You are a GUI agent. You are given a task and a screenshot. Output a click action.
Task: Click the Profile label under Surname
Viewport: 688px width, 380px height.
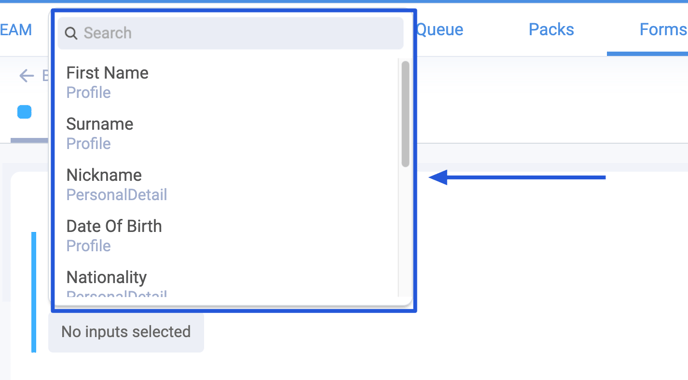pos(88,144)
